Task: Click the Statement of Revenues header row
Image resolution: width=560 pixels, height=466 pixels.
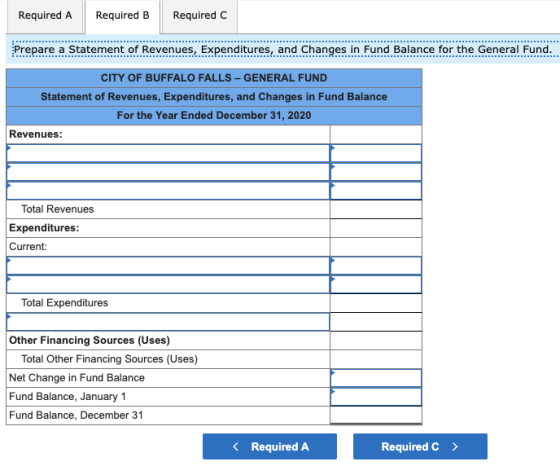Action: 214,97
